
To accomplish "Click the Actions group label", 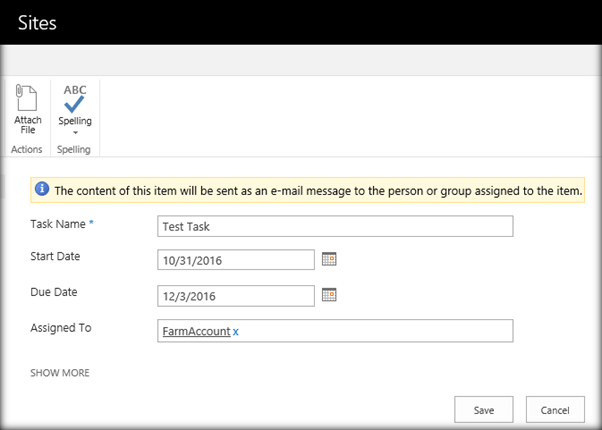I will pyautogui.click(x=27, y=150).
